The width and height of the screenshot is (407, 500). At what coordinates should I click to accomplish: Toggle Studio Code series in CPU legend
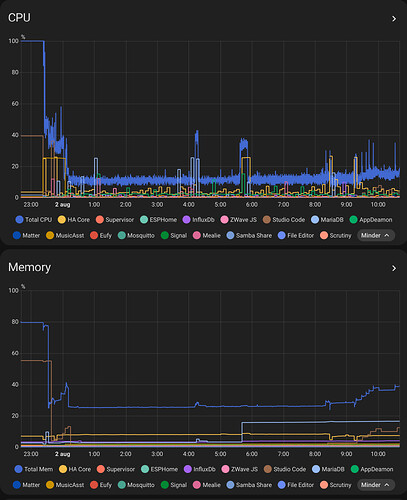[x=284, y=220]
